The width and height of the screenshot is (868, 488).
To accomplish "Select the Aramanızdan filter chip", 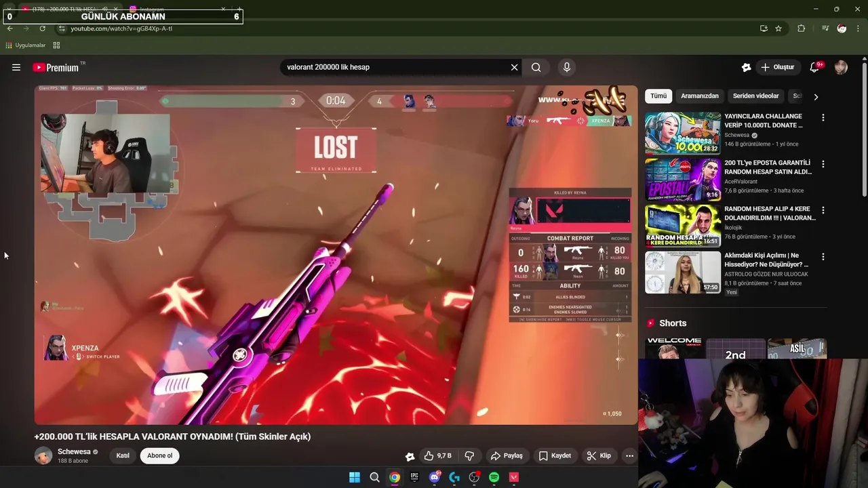I will 700,96.
